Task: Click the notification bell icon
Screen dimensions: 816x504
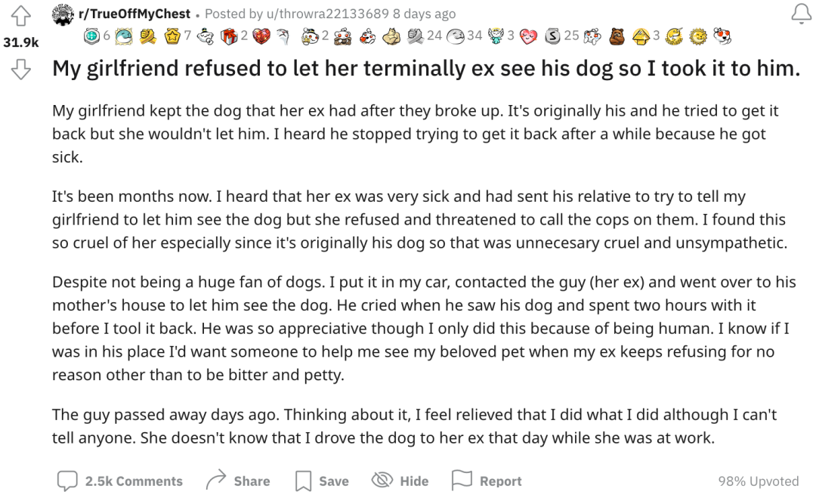Action: (802, 14)
